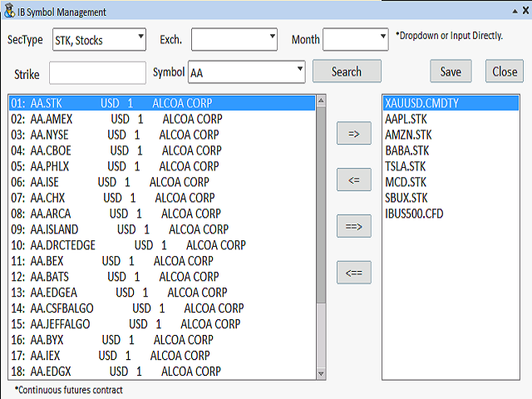Select row 16: AA.BYX
Viewport: 532px width, 399px height.
coord(162,340)
